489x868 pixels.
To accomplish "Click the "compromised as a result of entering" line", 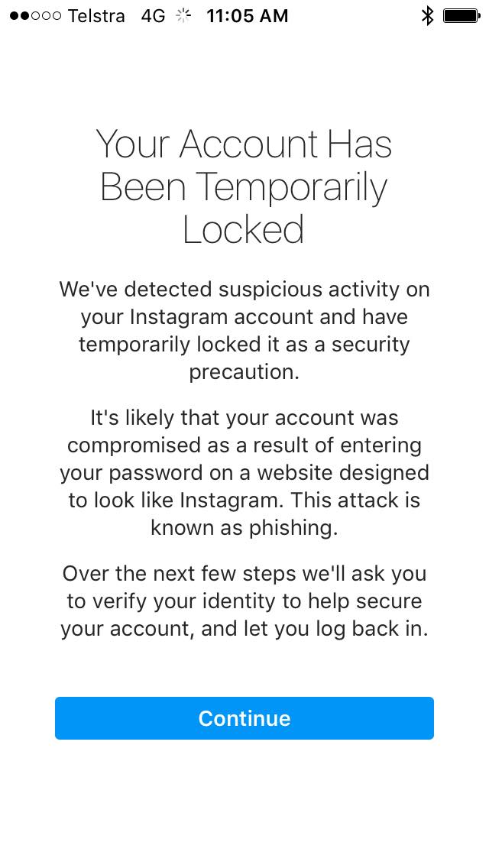I will (244, 445).
